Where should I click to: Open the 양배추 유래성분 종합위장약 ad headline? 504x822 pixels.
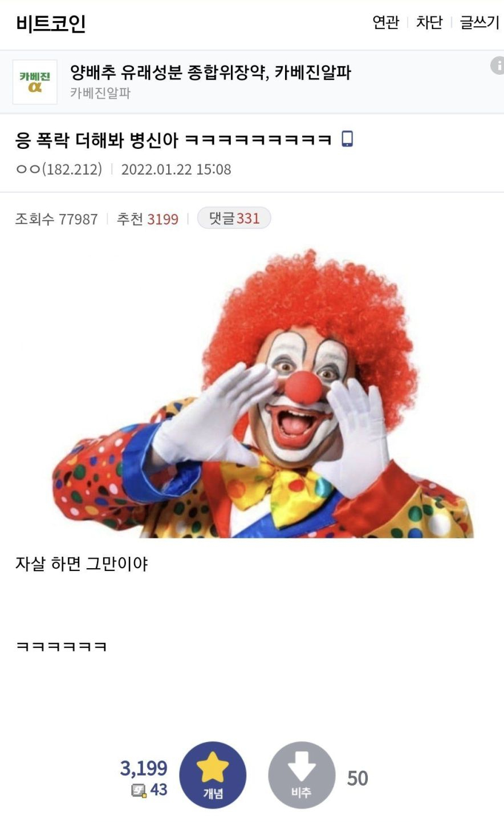[x=210, y=72]
